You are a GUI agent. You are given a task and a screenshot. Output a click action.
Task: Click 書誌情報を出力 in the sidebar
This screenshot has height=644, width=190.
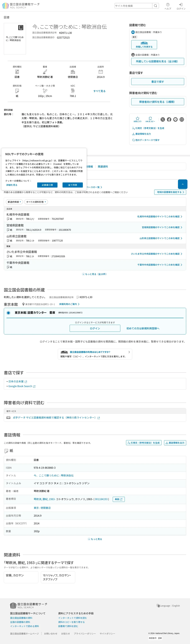141,134
